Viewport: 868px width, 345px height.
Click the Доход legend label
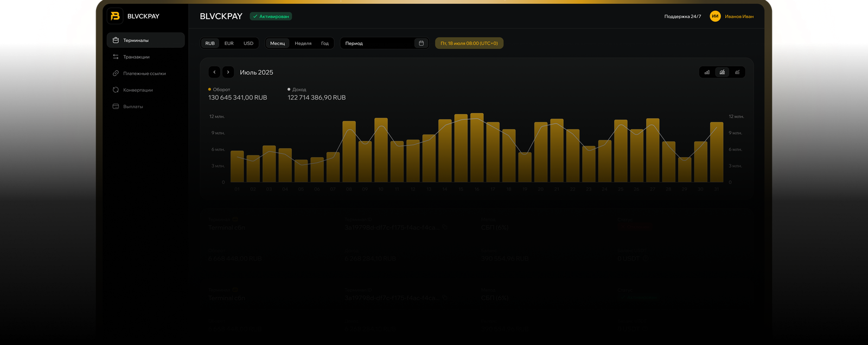(299, 90)
